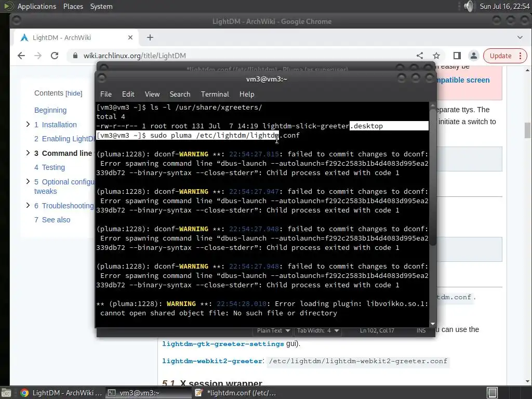532x399 pixels.
Task: Open the lightdm-webkit2-greeter link
Action: point(212,361)
